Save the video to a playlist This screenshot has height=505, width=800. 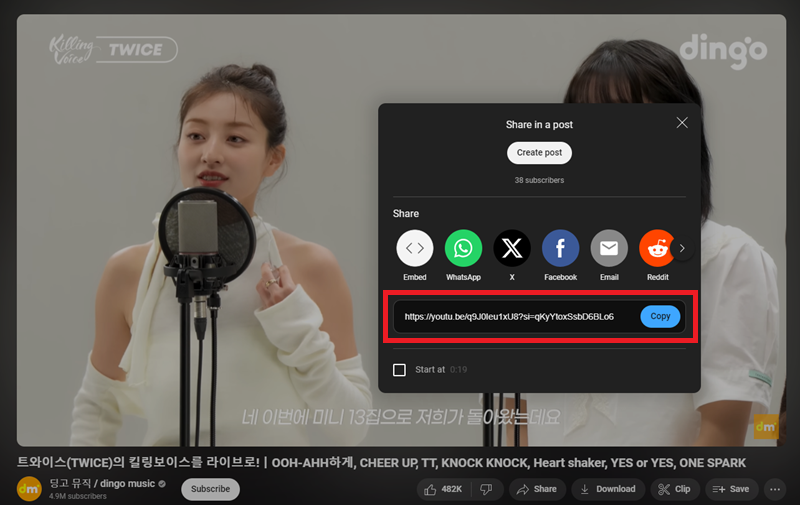click(730, 489)
